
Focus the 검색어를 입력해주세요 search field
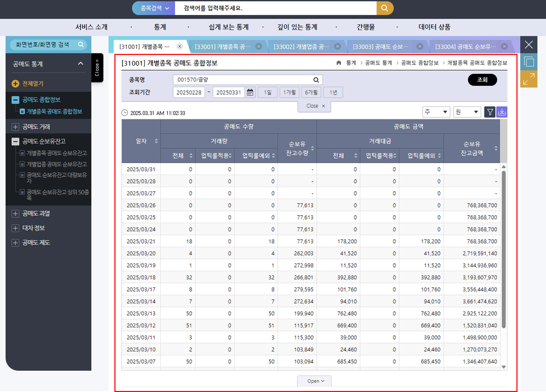pyautogui.click(x=275, y=8)
